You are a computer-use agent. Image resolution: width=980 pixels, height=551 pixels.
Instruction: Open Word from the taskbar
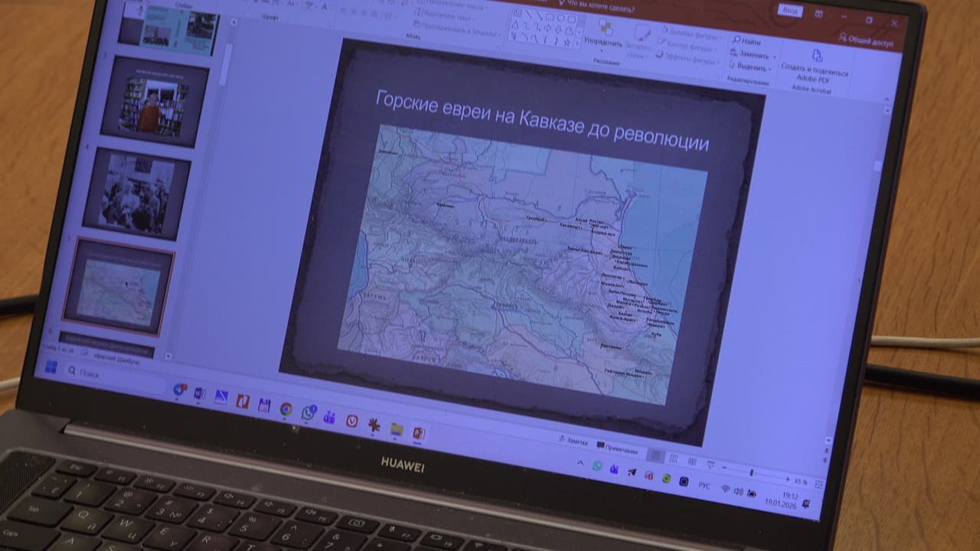tap(200, 393)
